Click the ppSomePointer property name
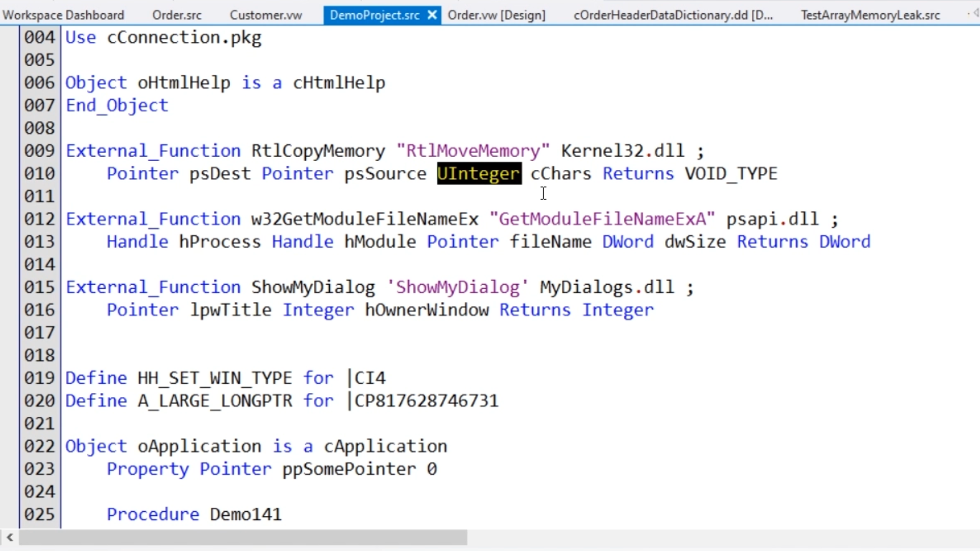 349,469
